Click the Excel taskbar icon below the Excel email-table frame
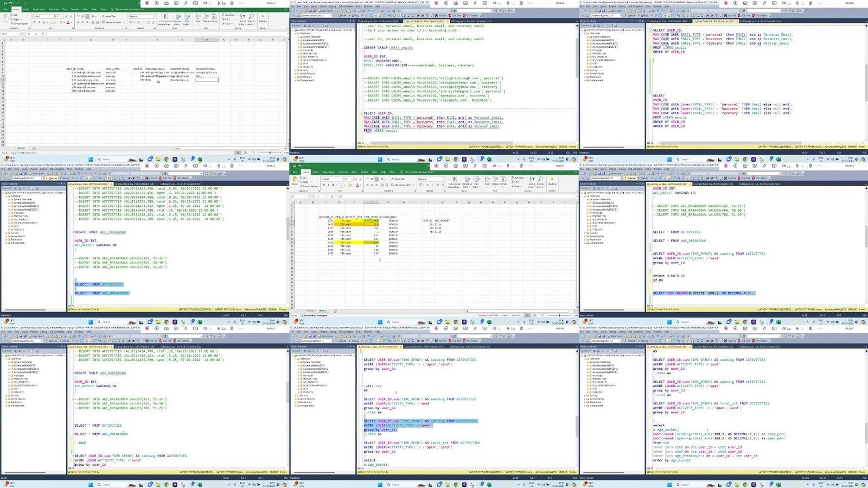This screenshot has height=488, width=868. (x=200, y=159)
